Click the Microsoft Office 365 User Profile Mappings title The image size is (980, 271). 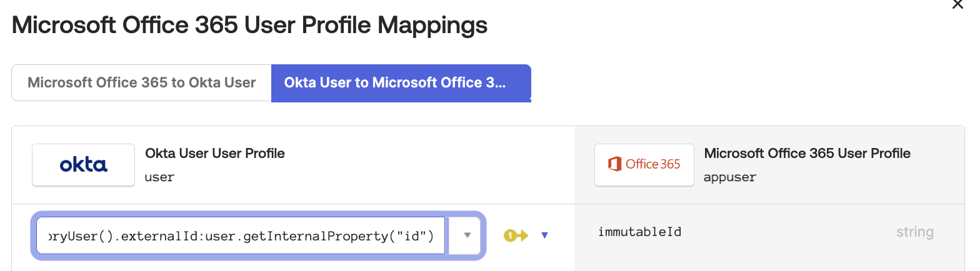click(249, 26)
